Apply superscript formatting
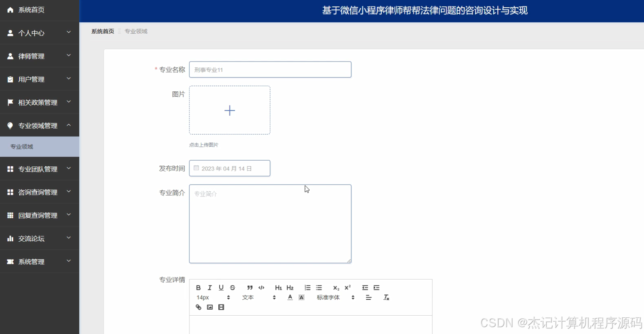This screenshot has height=334, width=644. coord(348,287)
